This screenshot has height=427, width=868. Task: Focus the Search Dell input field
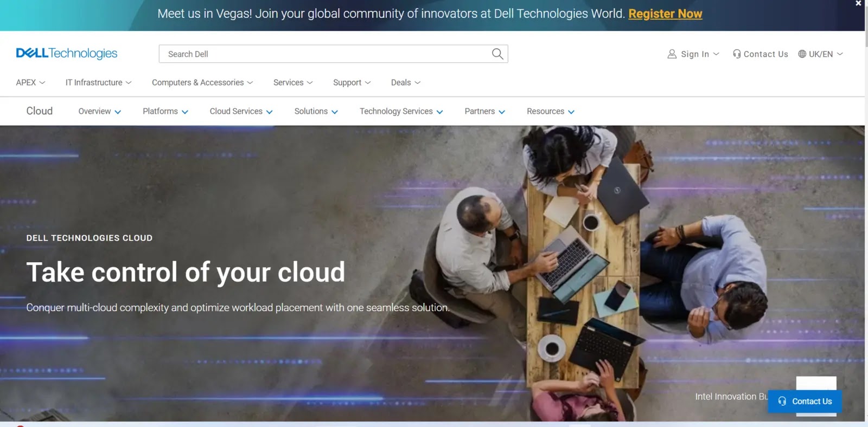pos(333,54)
